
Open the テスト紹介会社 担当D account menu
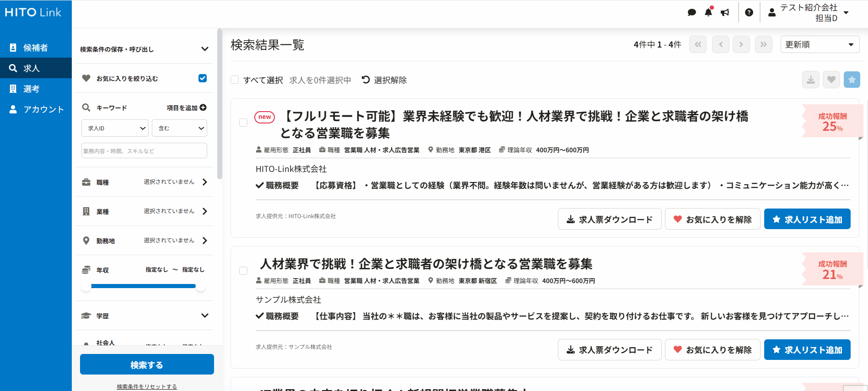(x=808, y=12)
